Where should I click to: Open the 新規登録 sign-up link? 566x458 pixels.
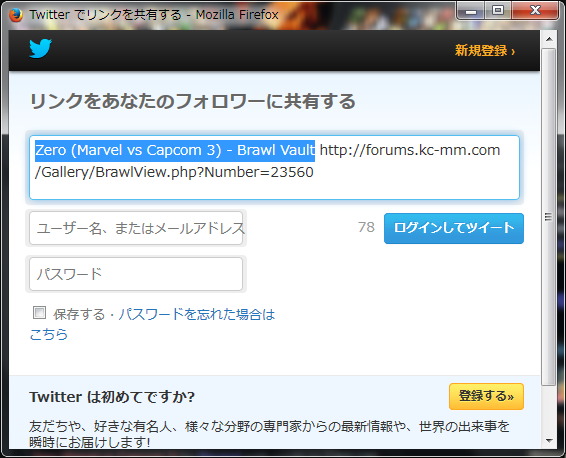click(x=485, y=51)
